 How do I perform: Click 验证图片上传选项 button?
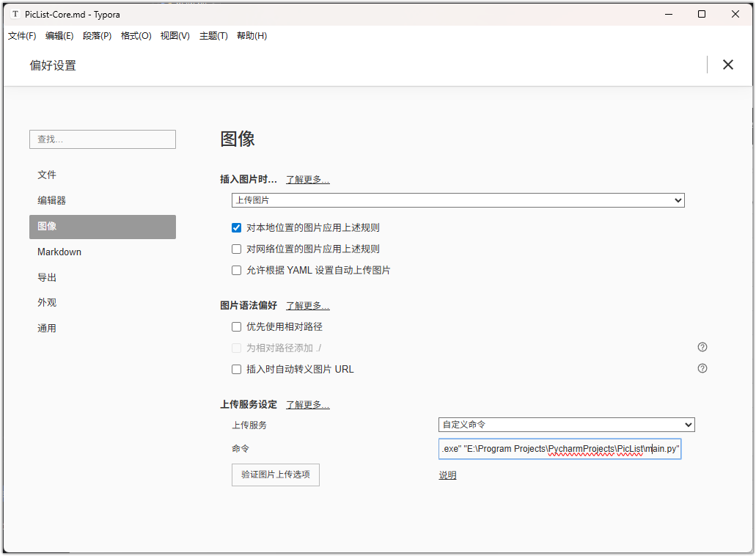(275, 475)
